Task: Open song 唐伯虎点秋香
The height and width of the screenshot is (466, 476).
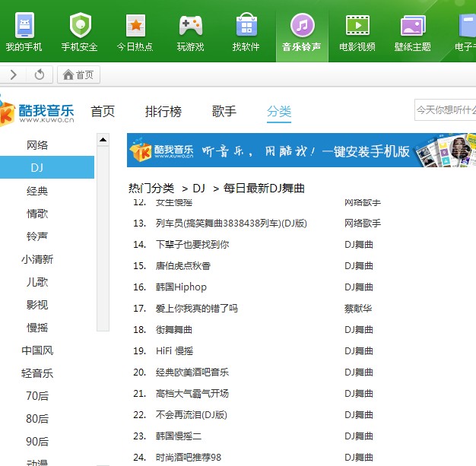Action: [x=183, y=265]
